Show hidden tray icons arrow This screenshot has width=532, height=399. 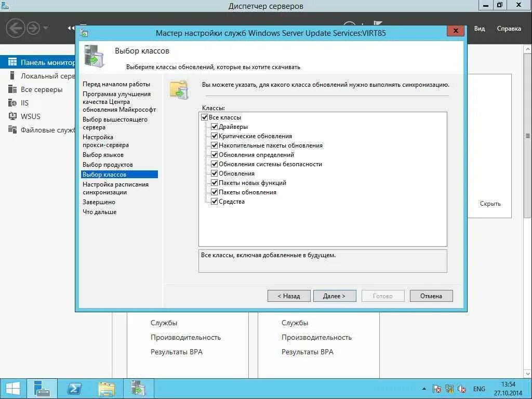tap(424, 389)
